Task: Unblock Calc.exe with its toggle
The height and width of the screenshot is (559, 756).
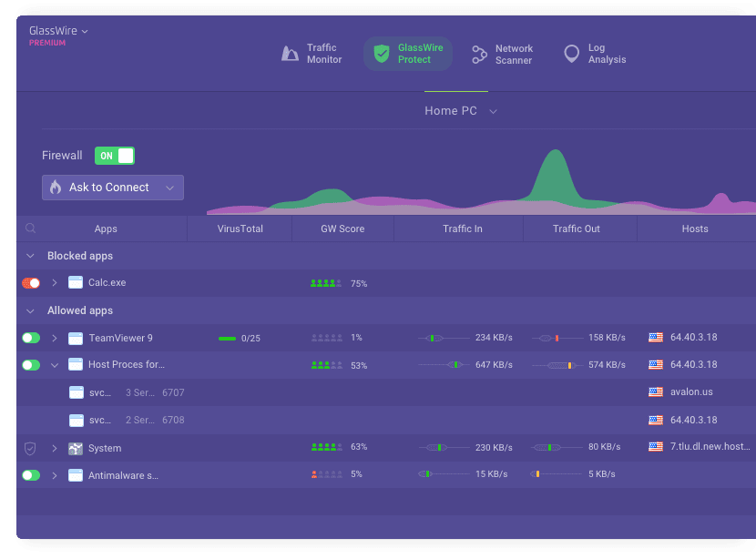Action: pyautogui.click(x=31, y=283)
